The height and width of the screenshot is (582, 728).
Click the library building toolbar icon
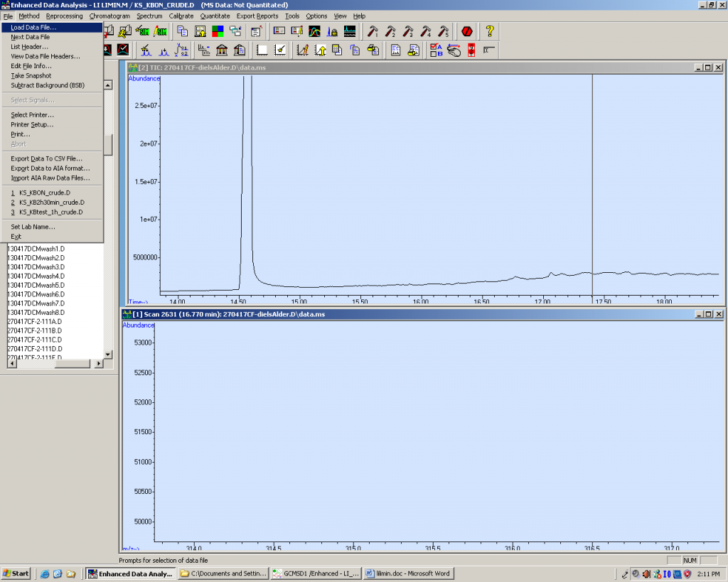tap(222, 50)
